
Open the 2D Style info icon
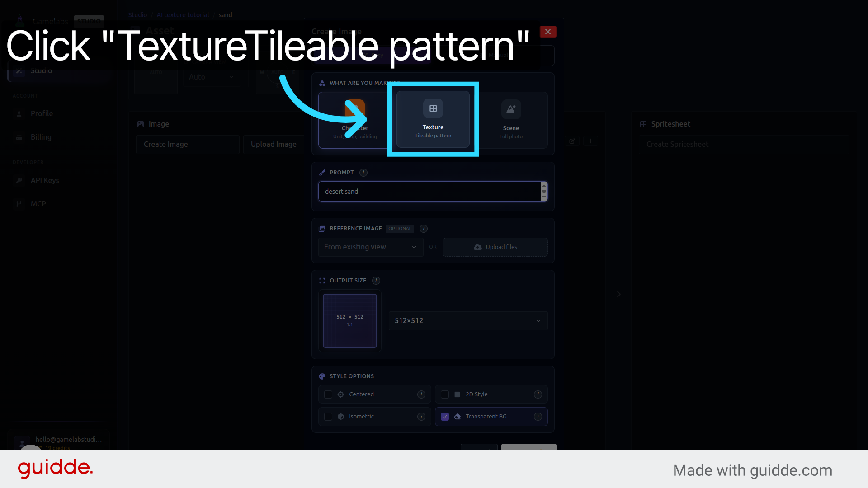(538, 394)
